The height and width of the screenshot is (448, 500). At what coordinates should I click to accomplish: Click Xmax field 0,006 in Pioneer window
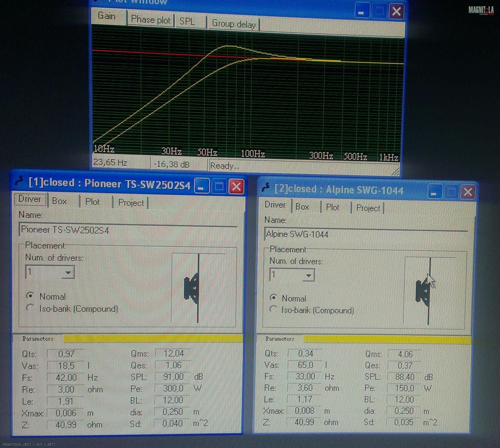pyautogui.click(x=66, y=413)
